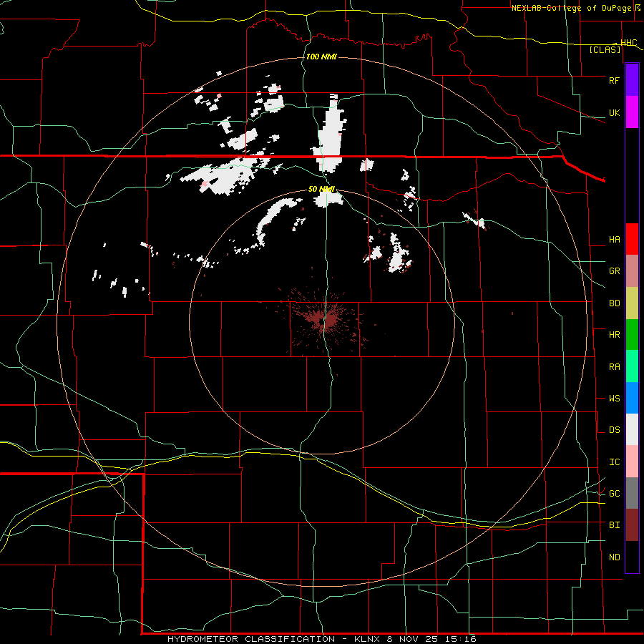The height and width of the screenshot is (644, 644).
Task: Click the 100 NMI range ring label
Action: (321, 57)
